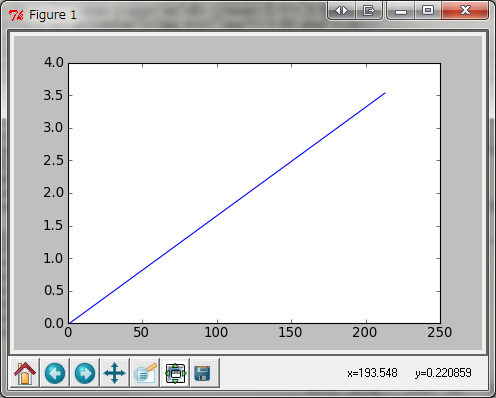Go forward to the next view
Image resolution: width=496 pixels, height=398 pixels.
[85, 373]
